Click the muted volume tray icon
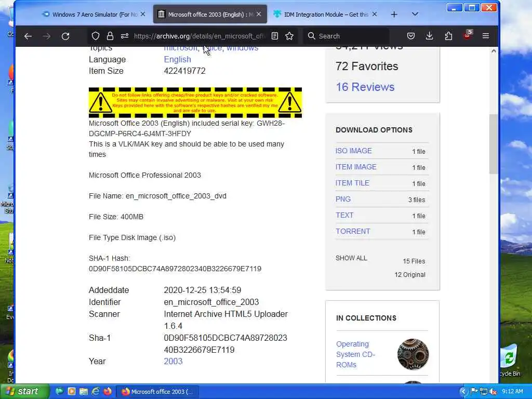 [493, 392]
